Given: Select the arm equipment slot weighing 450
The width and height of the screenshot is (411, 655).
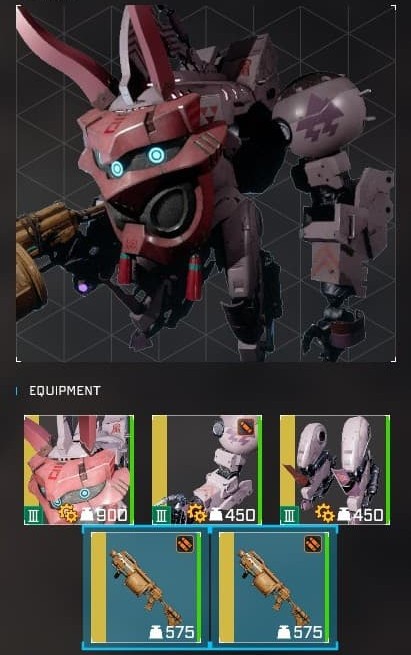Looking at the screenshot, I should tap(207, 470).
